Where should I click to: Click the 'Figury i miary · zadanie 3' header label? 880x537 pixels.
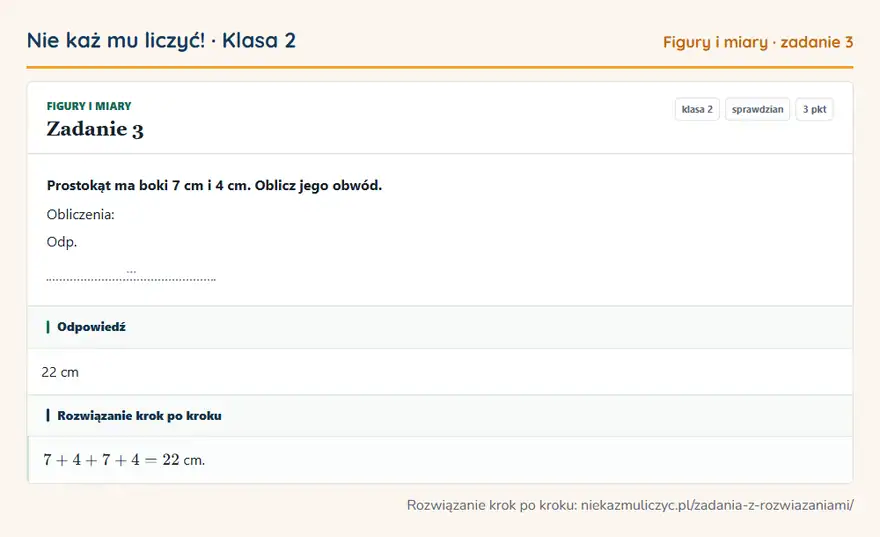[x=758, y=42]
